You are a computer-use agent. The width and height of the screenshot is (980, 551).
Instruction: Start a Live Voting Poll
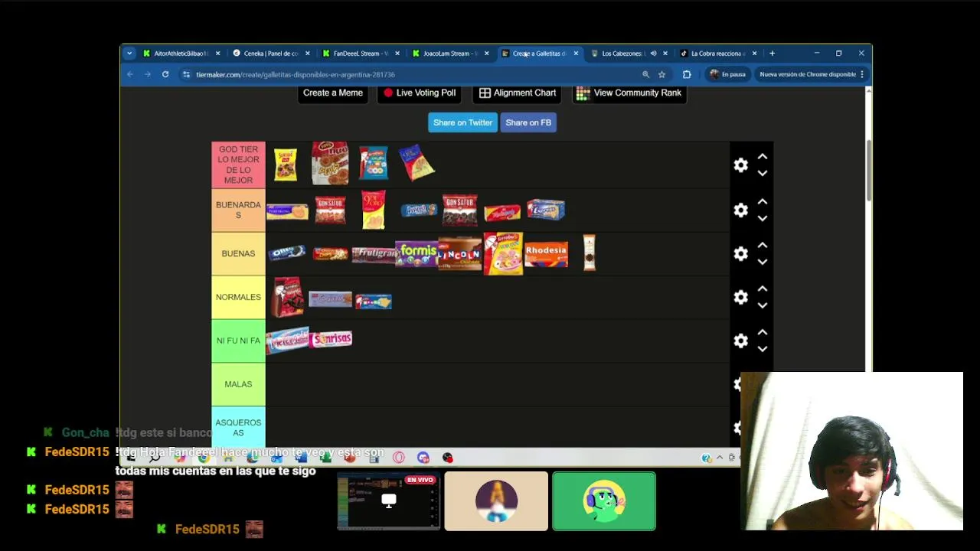pos(419,93)
